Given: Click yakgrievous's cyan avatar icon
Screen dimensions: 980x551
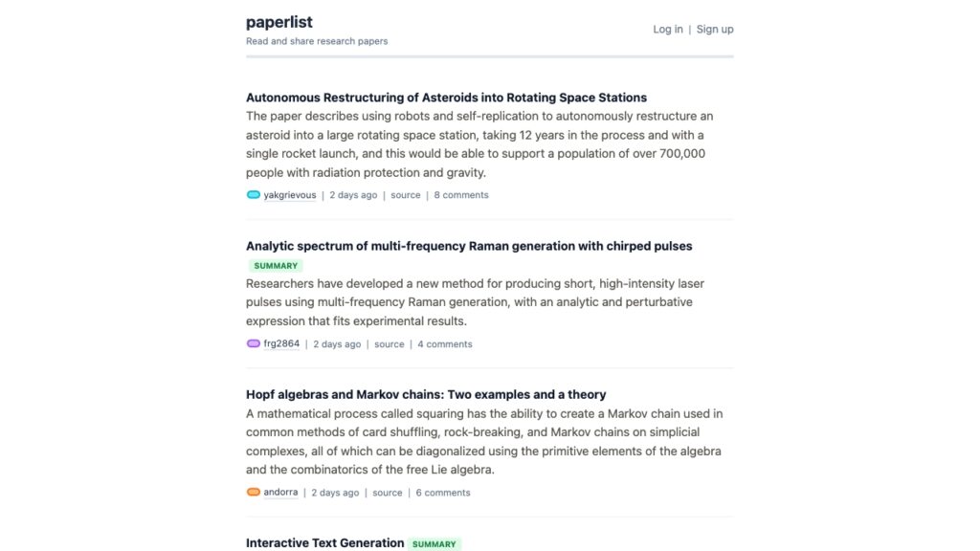Looking at the screenshot, I should coord(254,195).
